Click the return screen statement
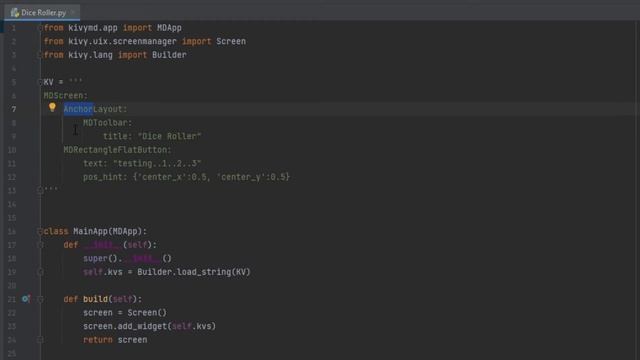 115,340
